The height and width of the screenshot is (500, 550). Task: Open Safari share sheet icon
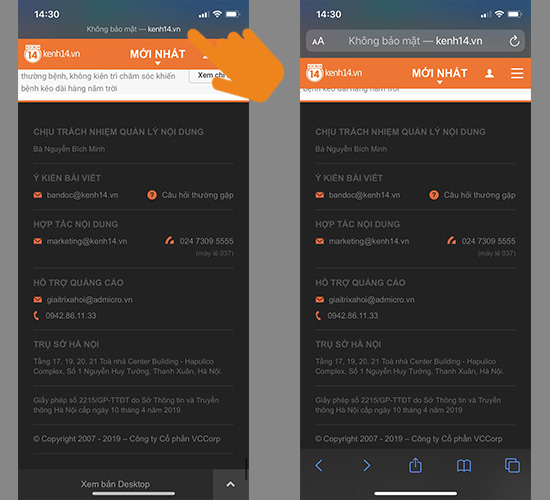click(x=415, y=465)
